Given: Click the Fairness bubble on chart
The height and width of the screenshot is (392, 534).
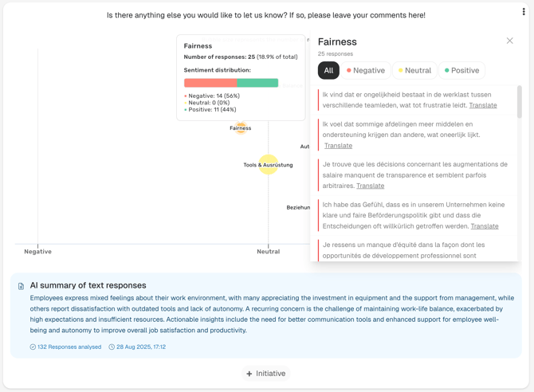Looking at the screenshot, I should 241,127.
